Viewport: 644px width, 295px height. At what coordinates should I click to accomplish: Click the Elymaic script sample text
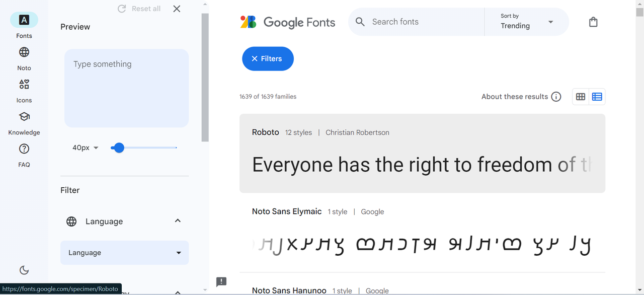coord(422,245)
